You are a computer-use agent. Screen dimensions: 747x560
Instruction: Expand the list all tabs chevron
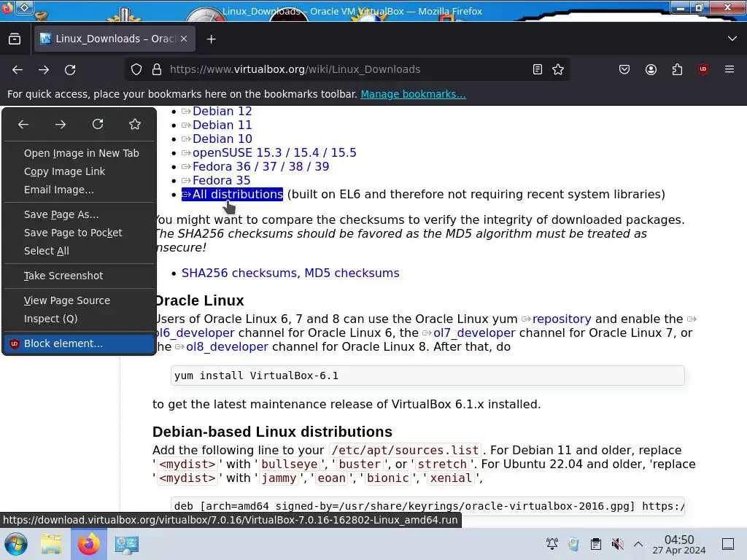point(732,39)
